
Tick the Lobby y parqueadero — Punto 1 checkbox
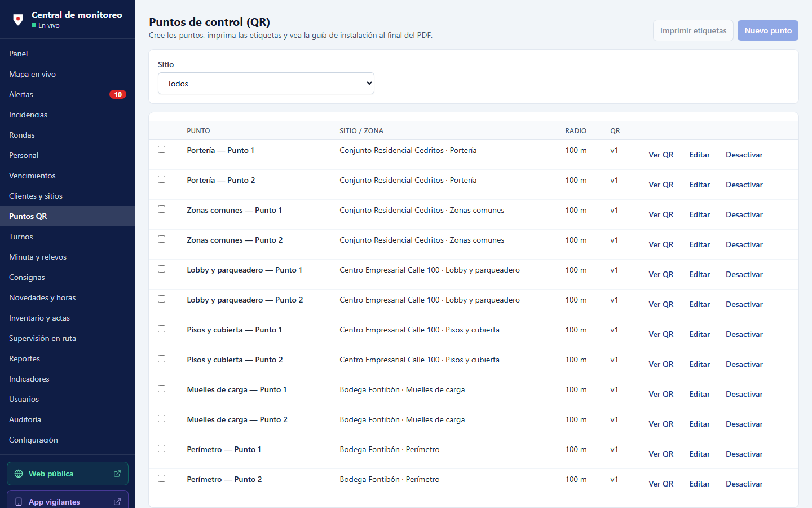[x=162, y=269]
